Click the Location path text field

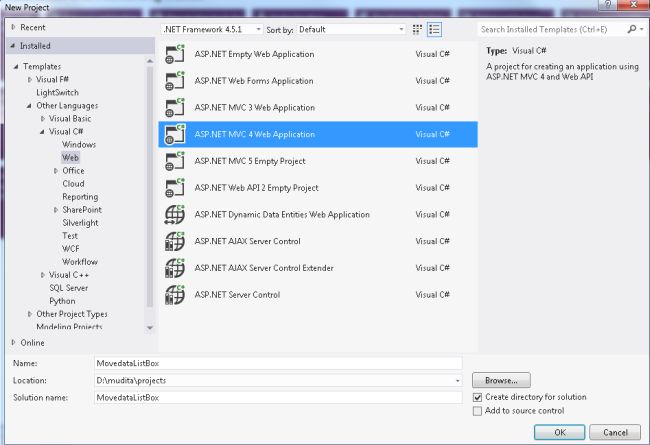point(274,381)
